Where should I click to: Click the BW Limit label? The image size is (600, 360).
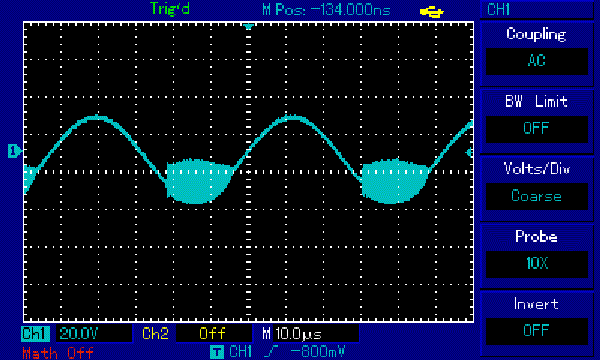(536, 102)
